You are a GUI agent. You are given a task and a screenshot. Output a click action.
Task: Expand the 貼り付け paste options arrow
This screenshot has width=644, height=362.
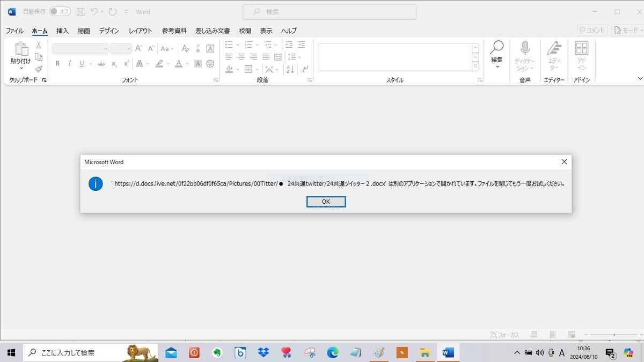coord(21,68)
